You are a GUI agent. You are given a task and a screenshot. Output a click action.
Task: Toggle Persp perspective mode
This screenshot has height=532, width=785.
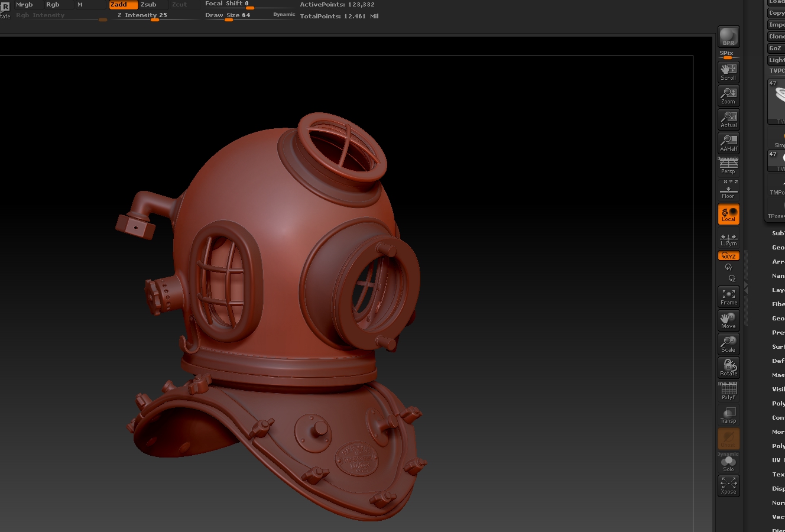coord(728,167)
